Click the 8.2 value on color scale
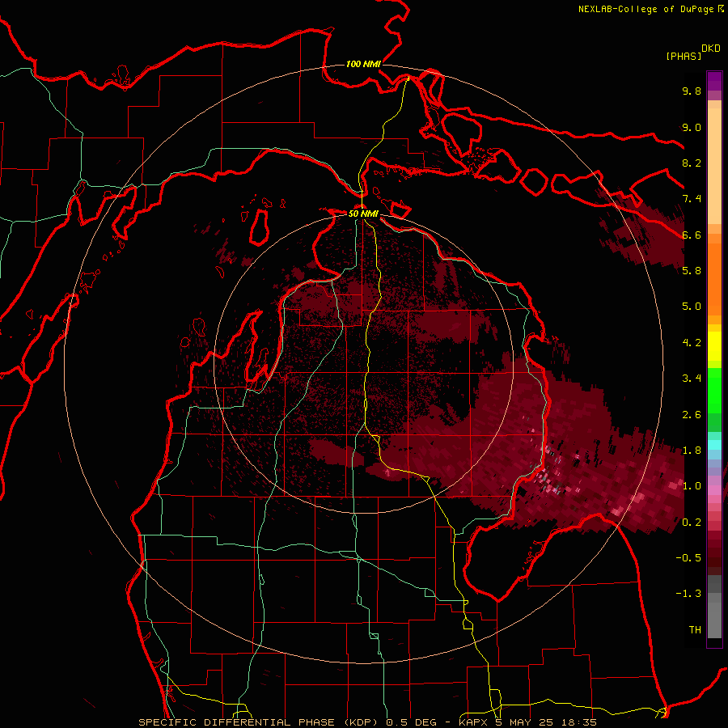 [692, 163]
